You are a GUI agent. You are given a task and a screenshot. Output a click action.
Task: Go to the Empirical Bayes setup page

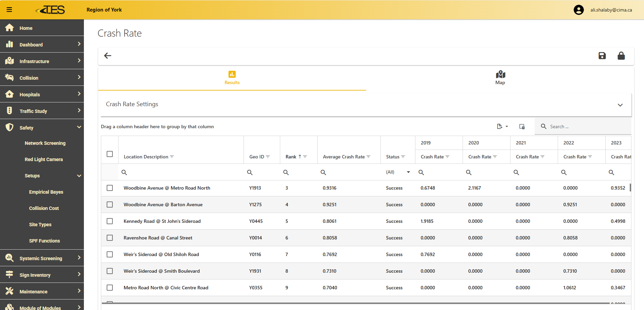46,192
